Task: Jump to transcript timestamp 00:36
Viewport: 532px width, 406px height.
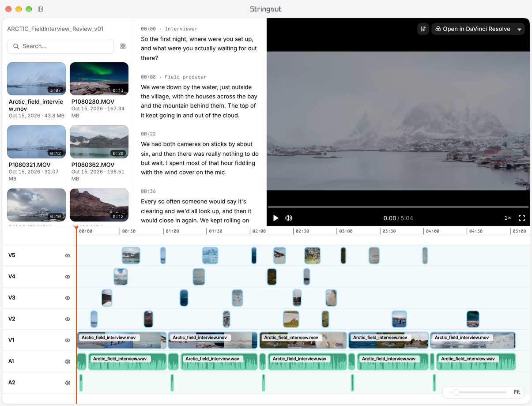Action: (x=148, y=191)
